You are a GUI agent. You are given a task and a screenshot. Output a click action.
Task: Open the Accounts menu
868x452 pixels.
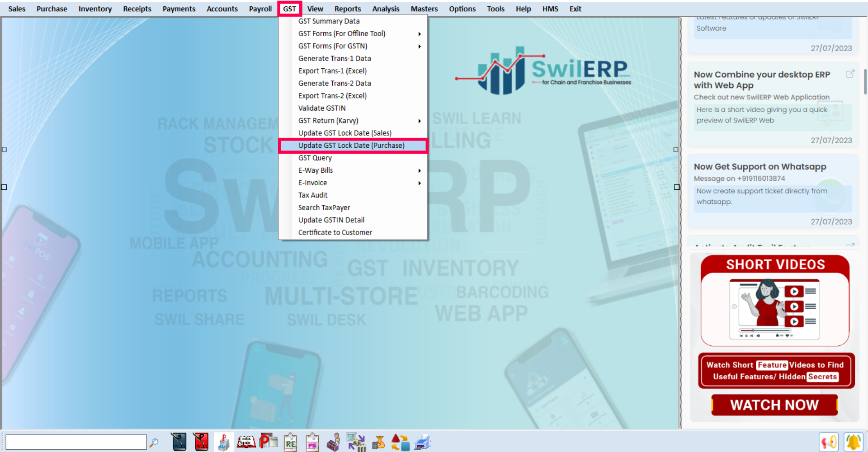pos(222,9)
